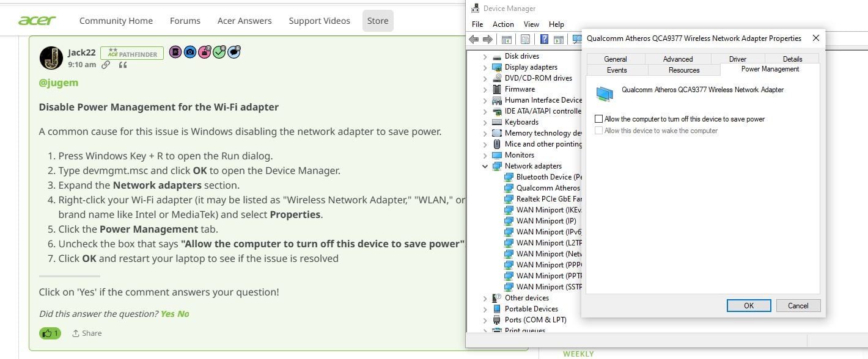The width and height of the screenshot is (868, 359).
Task: Click the blue speech bubble badge icon
Action: pos(234,53)
